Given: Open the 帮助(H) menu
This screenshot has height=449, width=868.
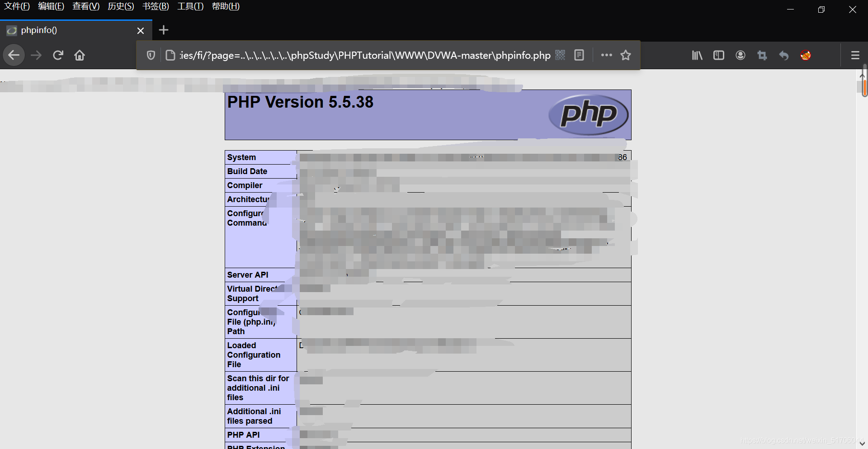Looking at the screenshot, I should 226,6.
